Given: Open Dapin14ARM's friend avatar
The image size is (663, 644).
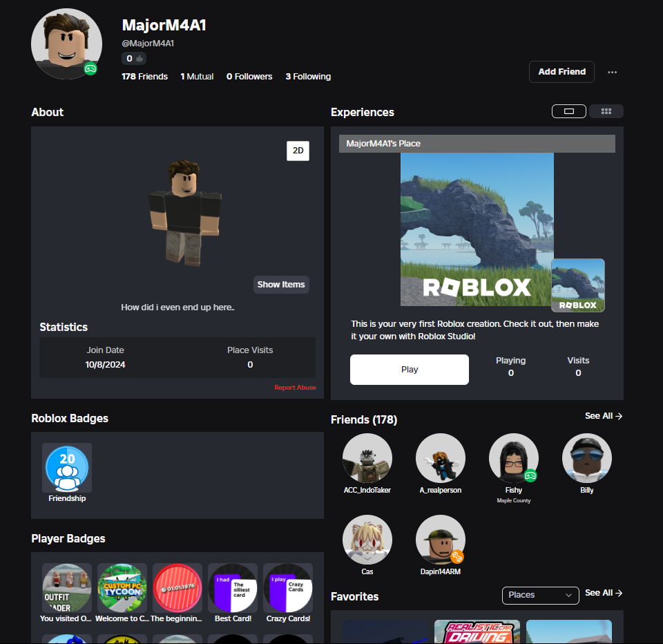Looking at the screenshot, I should point(441,540).
